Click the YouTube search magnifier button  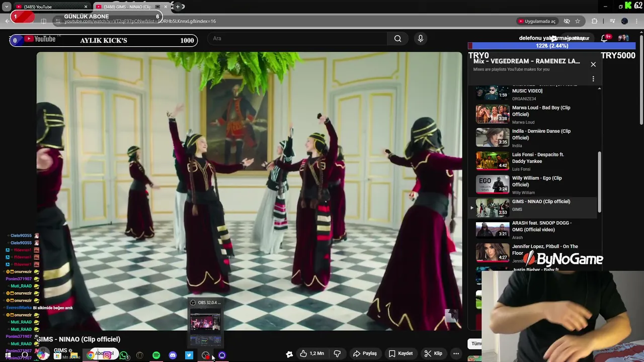(397, 39)
